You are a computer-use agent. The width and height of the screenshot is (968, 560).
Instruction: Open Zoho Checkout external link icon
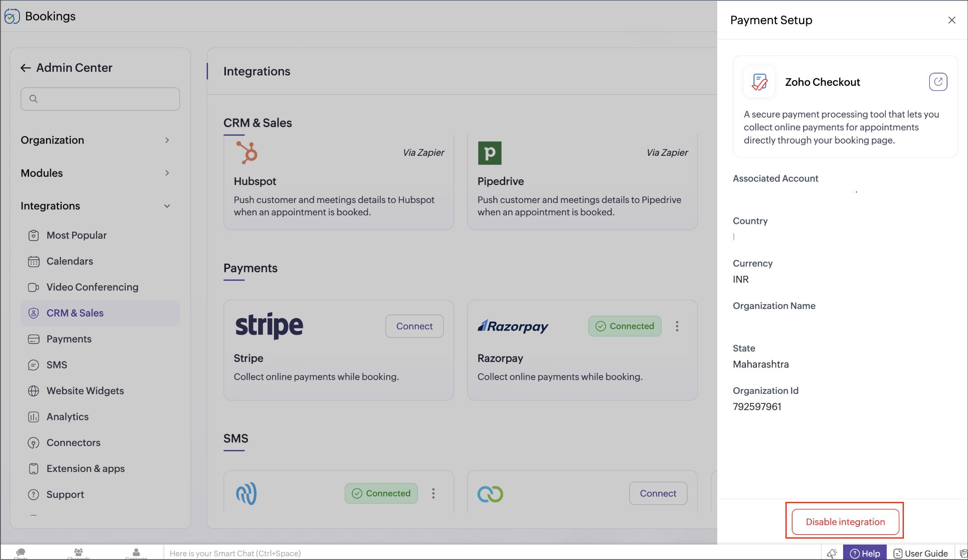(x=938, y=82)
